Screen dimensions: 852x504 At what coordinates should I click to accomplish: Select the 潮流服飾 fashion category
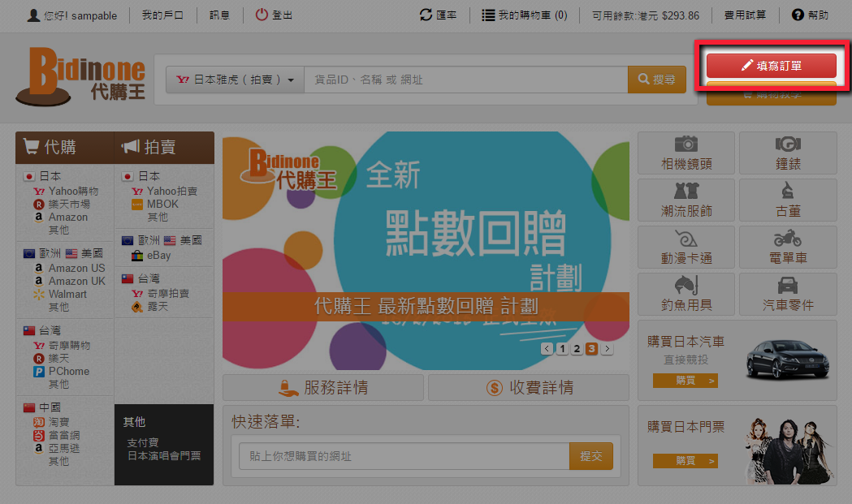(686, 200)
